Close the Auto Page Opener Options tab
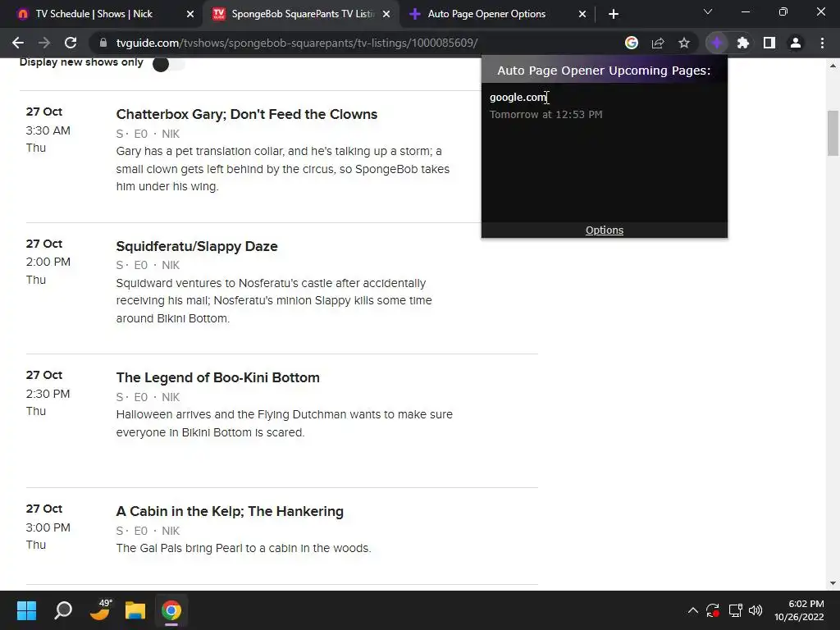The height and width of the screenshot is (630, 840). pos(582,15)
